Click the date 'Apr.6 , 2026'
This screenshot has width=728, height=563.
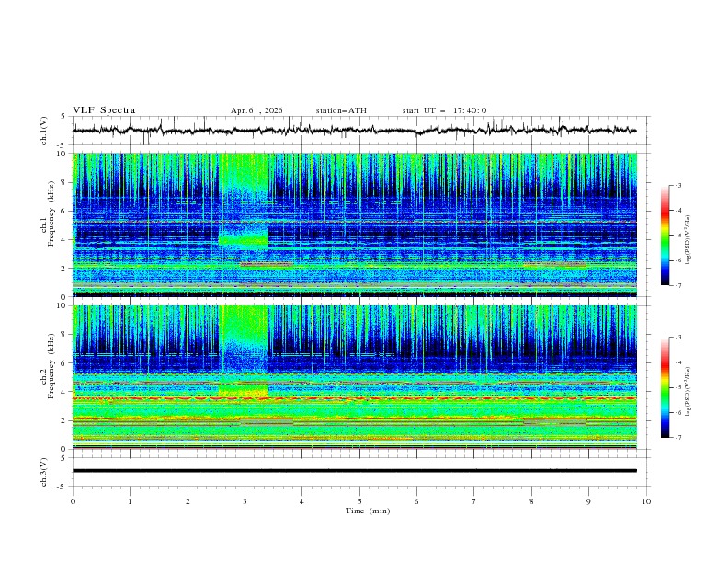[x=256, y=110]
